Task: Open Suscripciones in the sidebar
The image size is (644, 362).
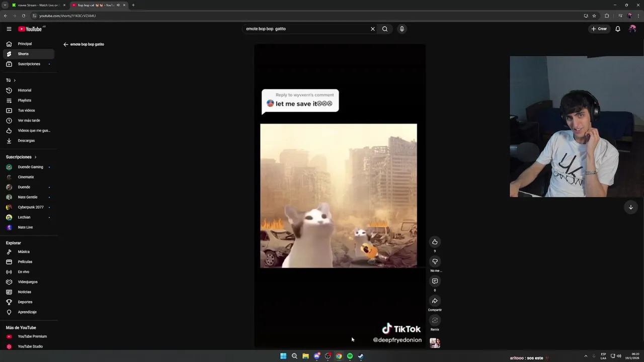Action: (x=29, y=64)
